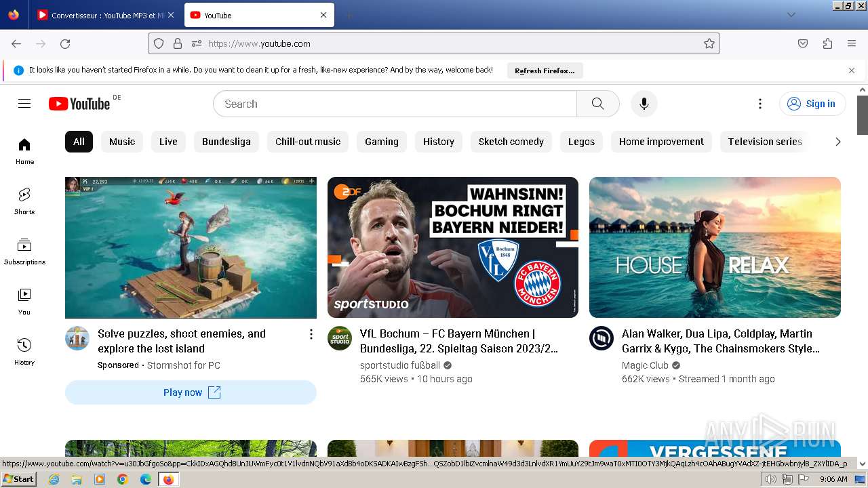
Task: Click the Magic Club channel avatar
Action: [601, 338]
